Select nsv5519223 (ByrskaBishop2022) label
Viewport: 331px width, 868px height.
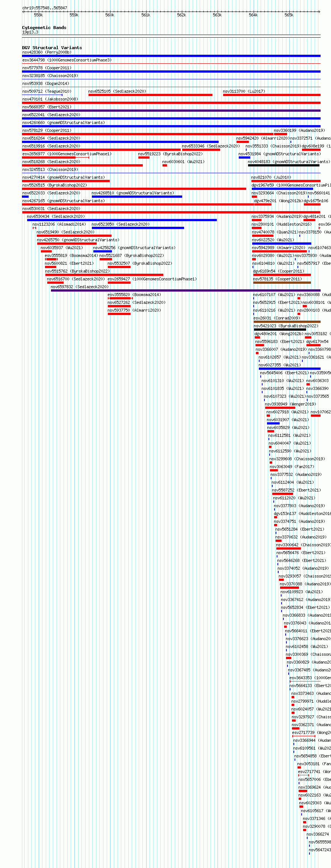(171, 154)
